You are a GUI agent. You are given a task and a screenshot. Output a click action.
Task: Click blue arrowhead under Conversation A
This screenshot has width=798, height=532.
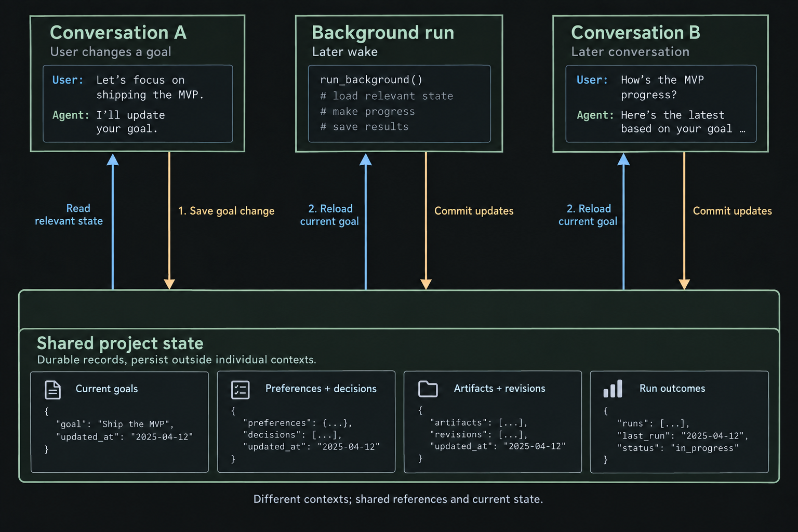tap(113, 159)
